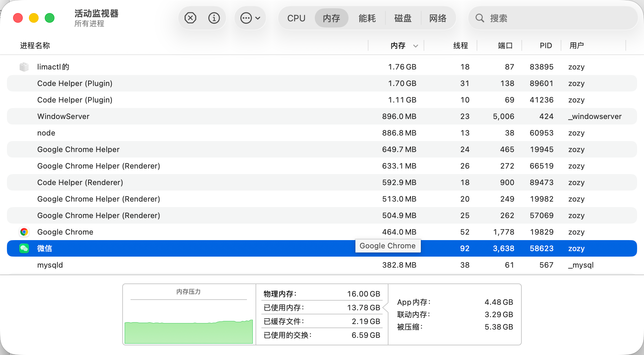Sort by PID column header

[546, 45]
